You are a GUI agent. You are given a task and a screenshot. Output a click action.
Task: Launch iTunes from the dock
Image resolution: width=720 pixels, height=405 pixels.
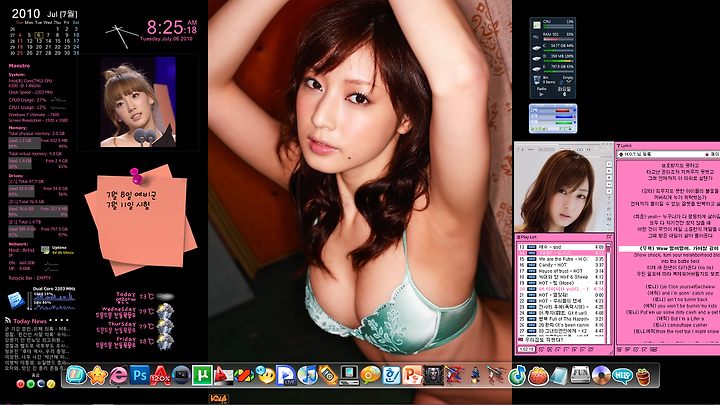pyautogui.click(x=307, y=376)
